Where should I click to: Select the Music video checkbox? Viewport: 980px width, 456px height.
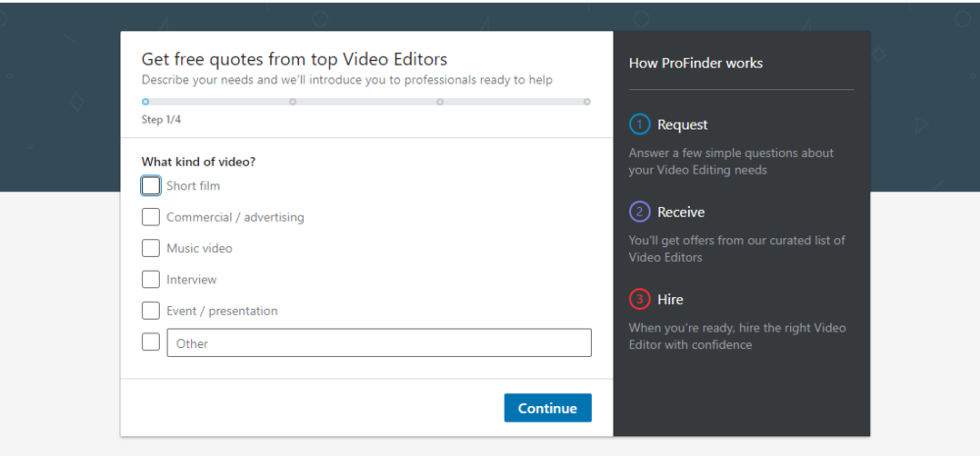coord(151,248)
